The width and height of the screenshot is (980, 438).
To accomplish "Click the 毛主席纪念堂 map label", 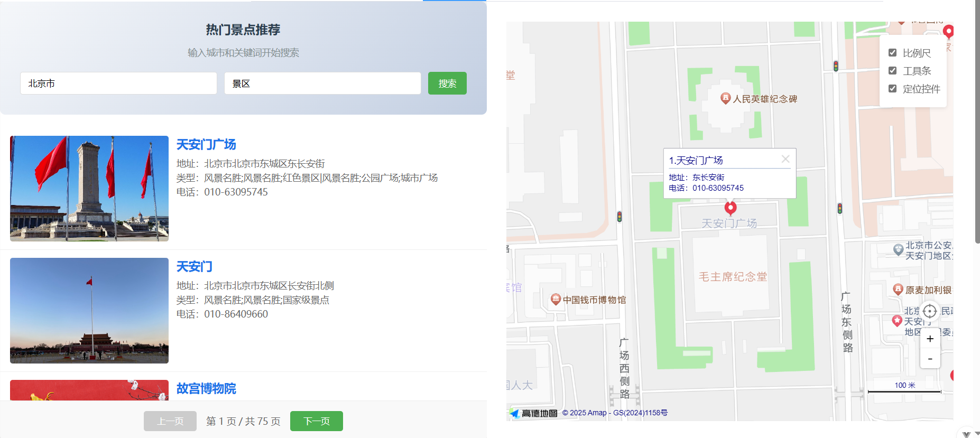I will [733, 276].
